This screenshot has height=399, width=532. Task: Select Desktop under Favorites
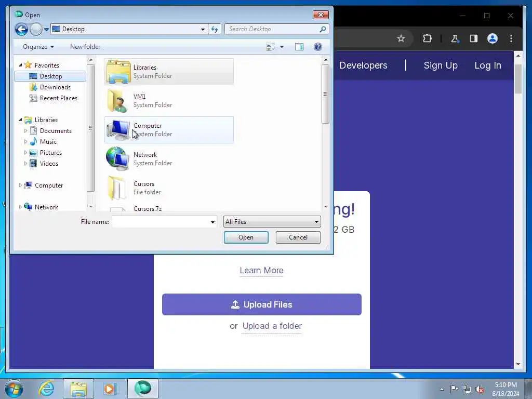coord(50,76)
